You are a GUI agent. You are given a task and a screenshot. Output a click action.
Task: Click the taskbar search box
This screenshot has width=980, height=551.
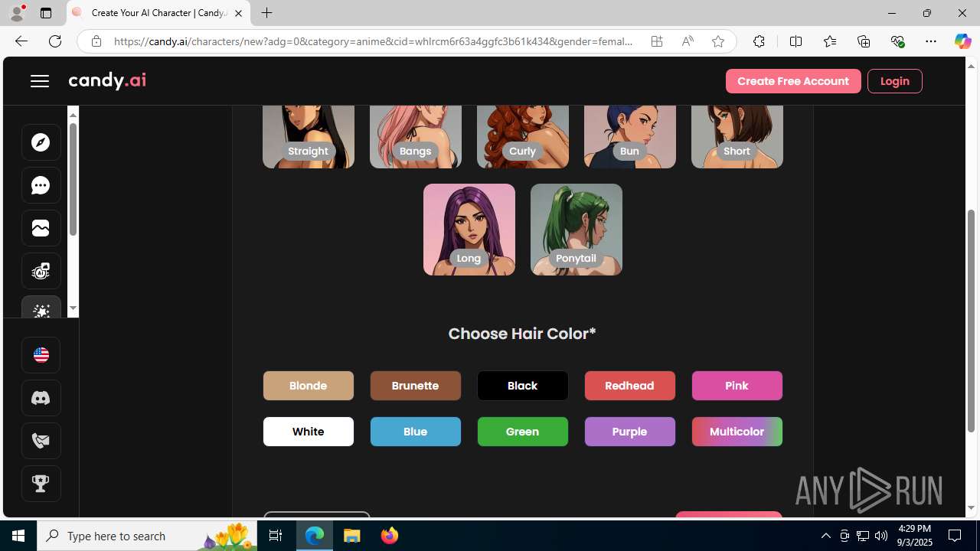click(x=145, y=536)
